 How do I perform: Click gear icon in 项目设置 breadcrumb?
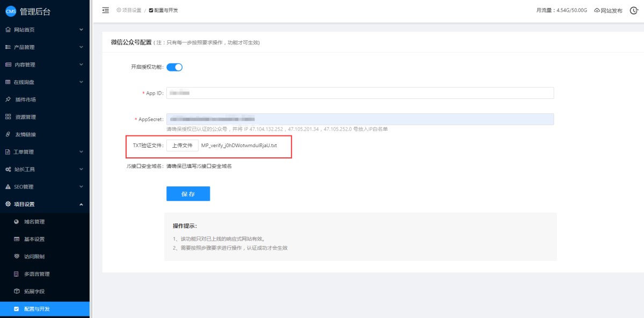point(119,10)
